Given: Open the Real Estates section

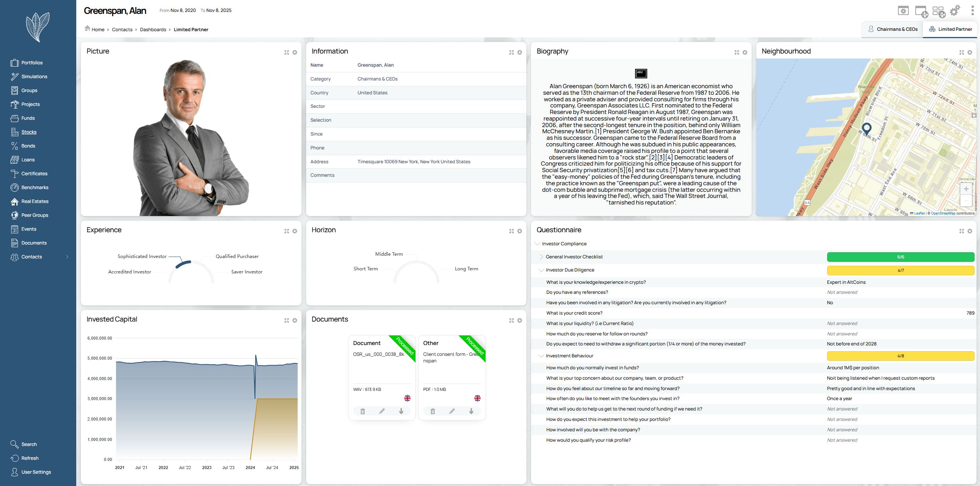Looking at the screenshot, I should [35, 201].
